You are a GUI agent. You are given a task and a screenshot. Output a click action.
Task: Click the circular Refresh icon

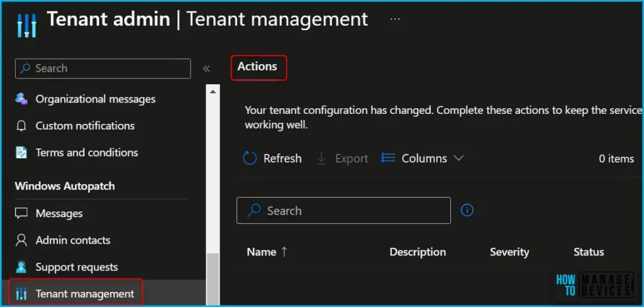pos(250,159)
